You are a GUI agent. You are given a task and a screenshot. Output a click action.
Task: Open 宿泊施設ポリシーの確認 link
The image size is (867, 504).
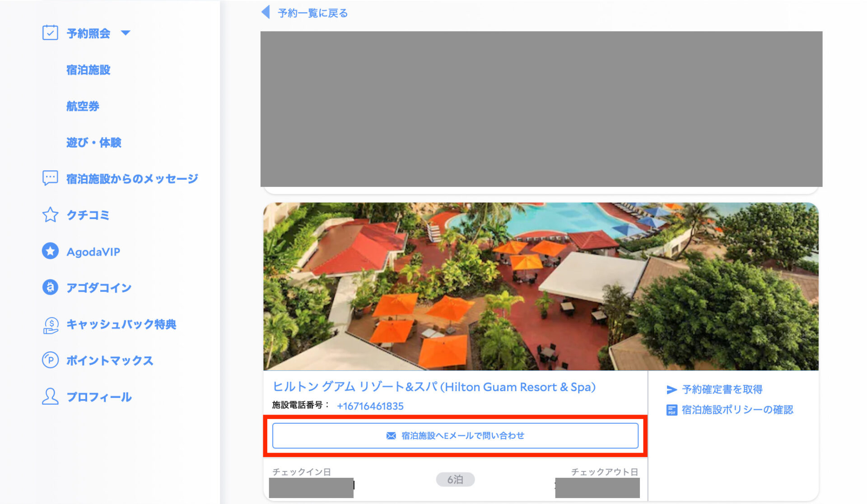point(737,410)
